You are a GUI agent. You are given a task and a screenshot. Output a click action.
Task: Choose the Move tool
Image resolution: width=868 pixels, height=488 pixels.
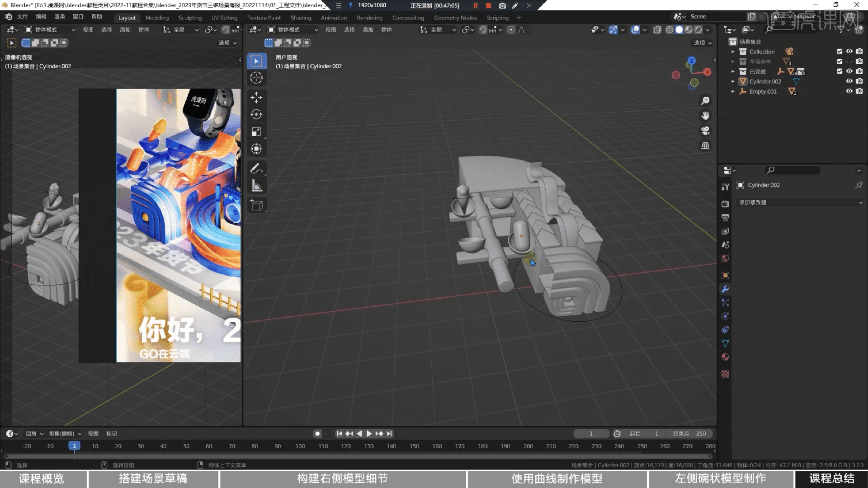[256, 97]
